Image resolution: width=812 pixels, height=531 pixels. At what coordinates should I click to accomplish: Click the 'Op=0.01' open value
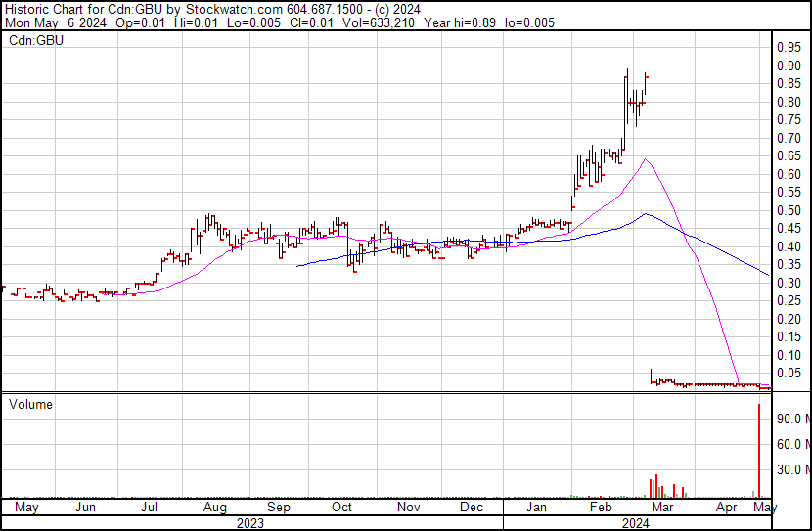pyautogui.click(x=140, y=22)
